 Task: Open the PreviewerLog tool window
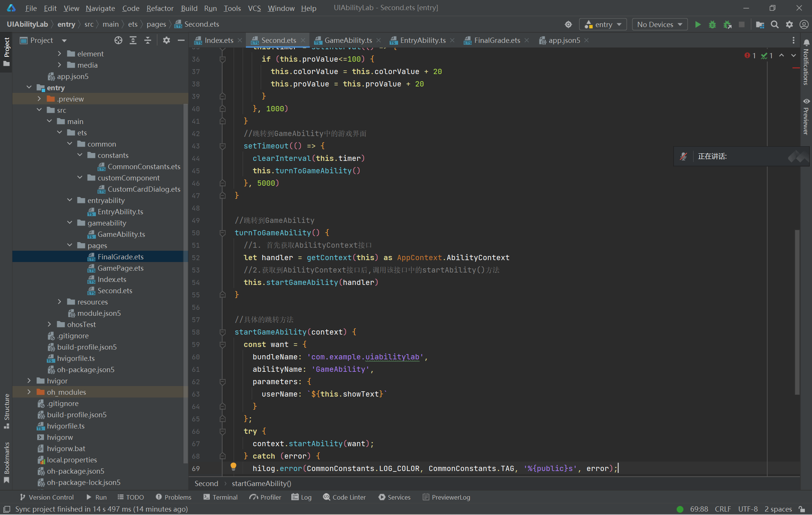tap(447, 497)
